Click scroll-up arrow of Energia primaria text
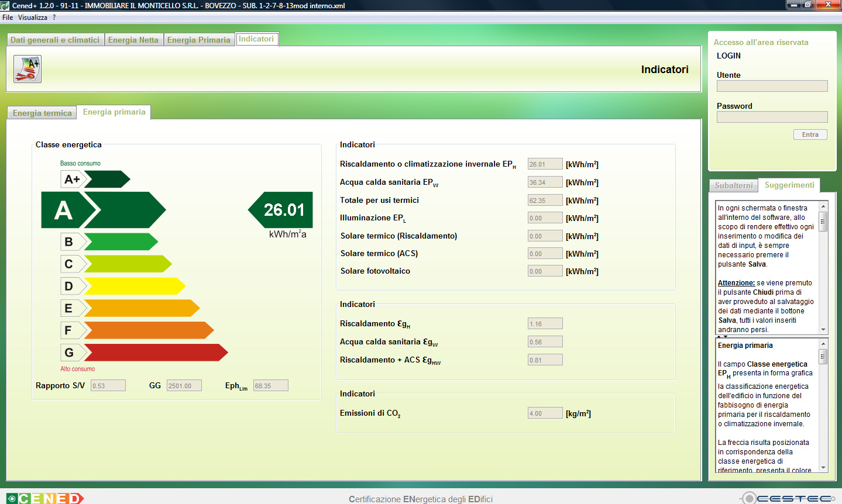Screen dimensions: 842x504 point(823,344)
